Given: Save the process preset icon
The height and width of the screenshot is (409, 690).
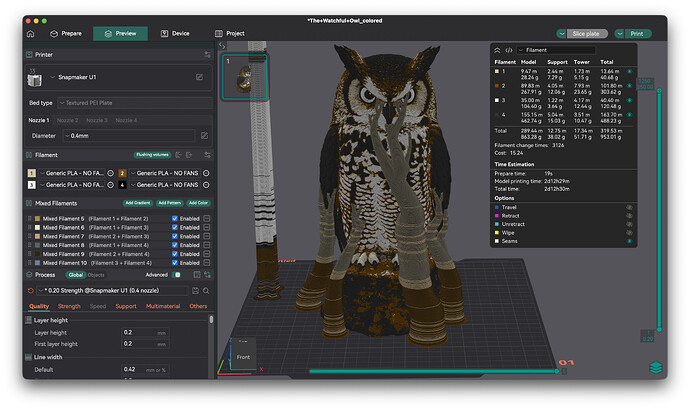Looking at the screenshot, I should click(195, 291).
